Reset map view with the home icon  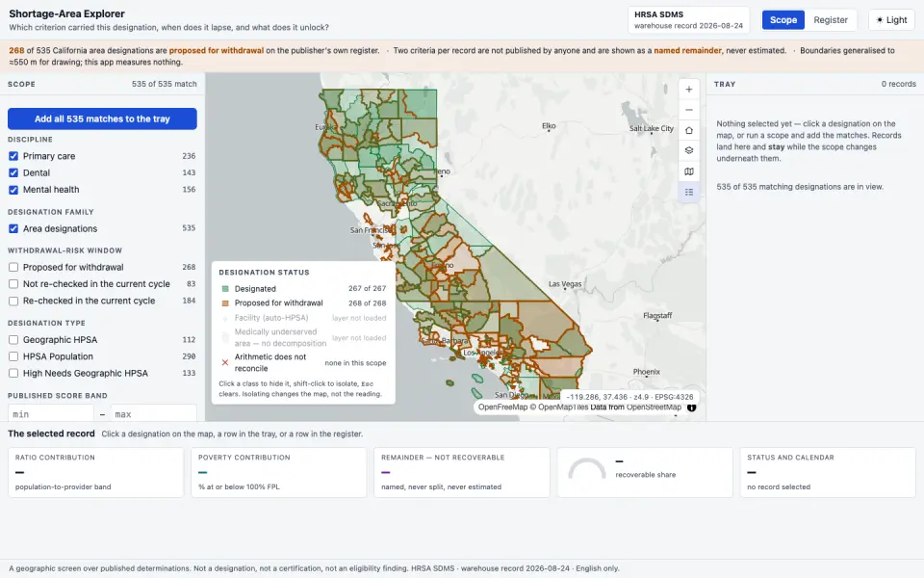[689, 130]
